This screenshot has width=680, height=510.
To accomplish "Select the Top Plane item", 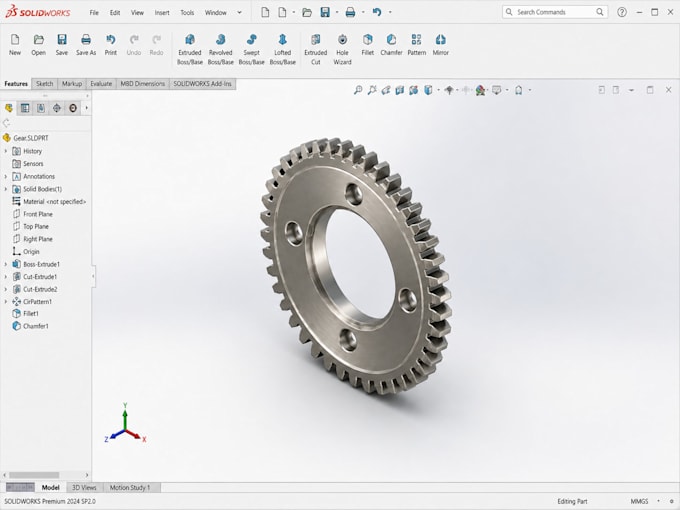I will (31, 226).
